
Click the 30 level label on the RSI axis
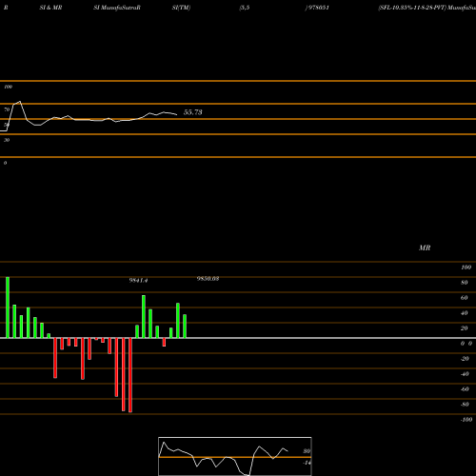tap(7, 140)
